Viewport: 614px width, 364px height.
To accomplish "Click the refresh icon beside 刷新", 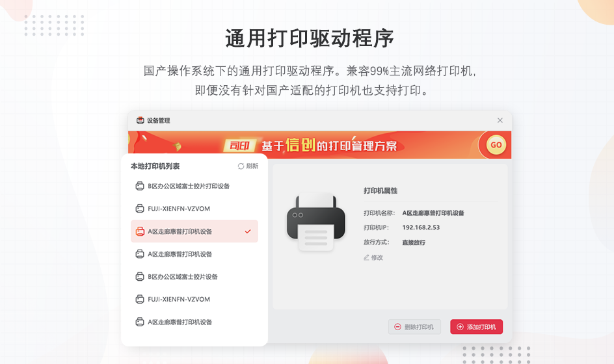I will (x=241, y=166).
